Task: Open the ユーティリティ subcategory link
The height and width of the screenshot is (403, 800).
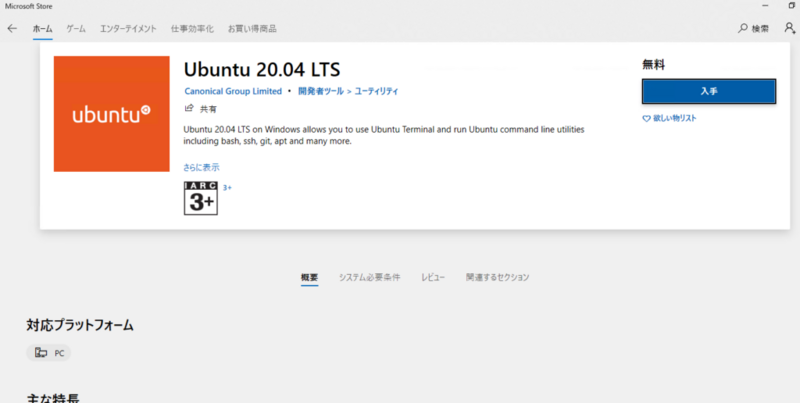Action: click(376, 91)
